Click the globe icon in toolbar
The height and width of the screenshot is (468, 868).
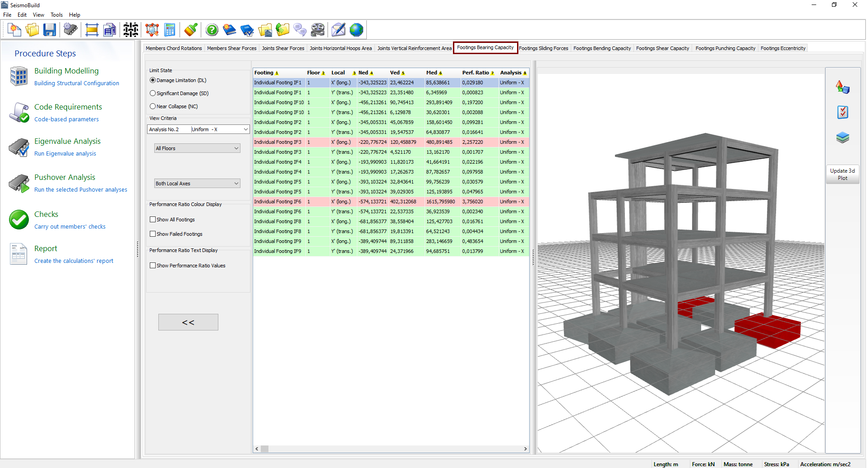tap(356, 30)
